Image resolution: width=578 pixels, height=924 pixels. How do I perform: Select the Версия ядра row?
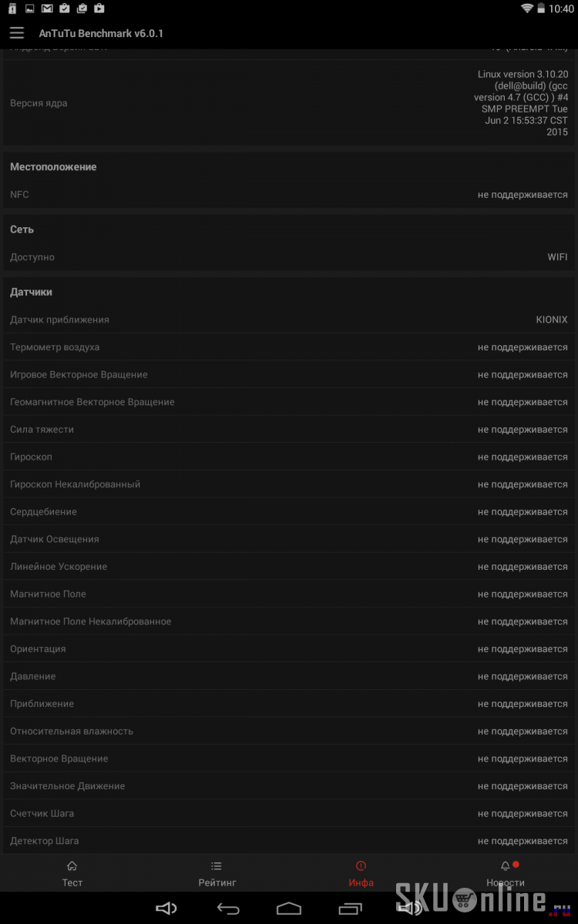289,103
